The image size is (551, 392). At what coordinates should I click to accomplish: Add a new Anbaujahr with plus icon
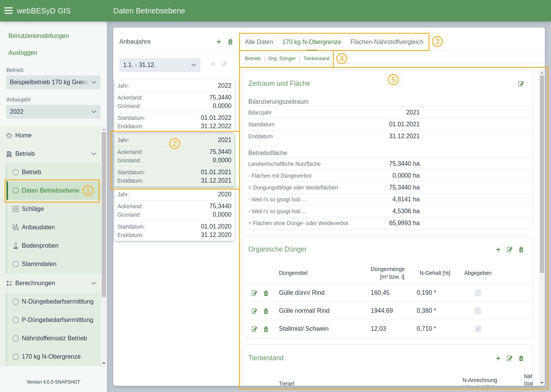219,42
